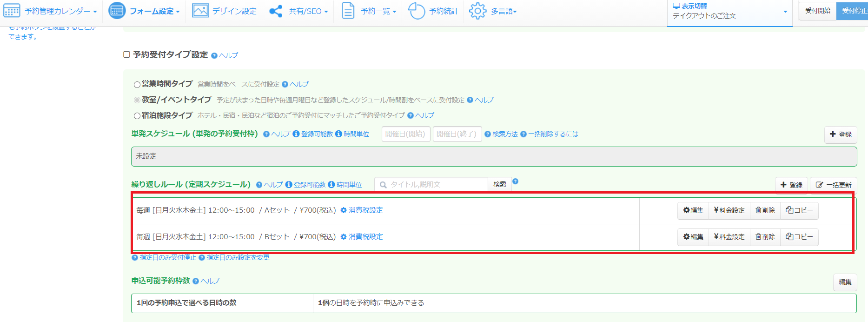The width and height of the screenshot is (868, 322).
Task: Open the 予約一覧 dropdown menu
Action: (x=378, y=11)
